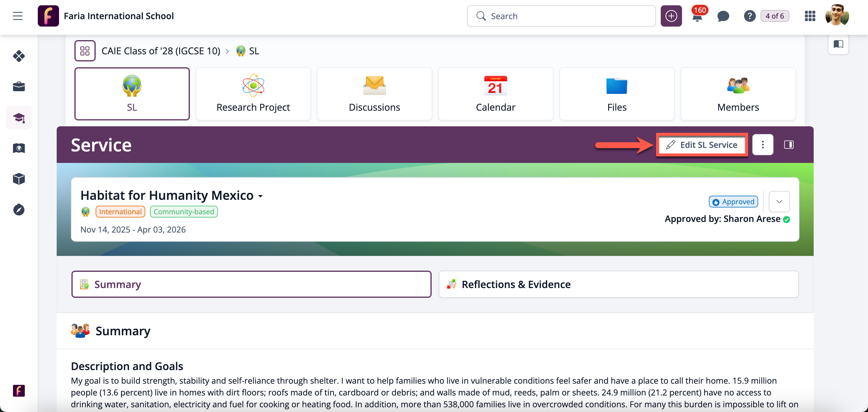Open the cube icon in left sidebar
Image resolution: width=868 pixels, height=412 pixels.
click(19, 179)
